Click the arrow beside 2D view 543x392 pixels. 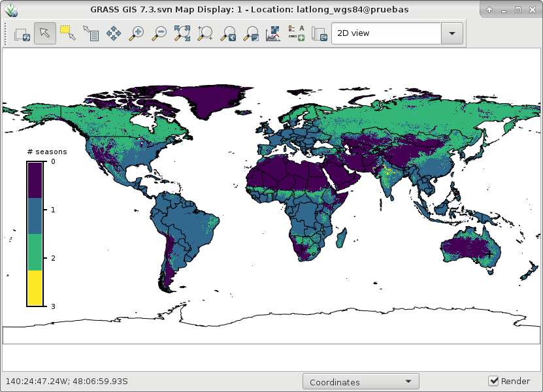452,33
